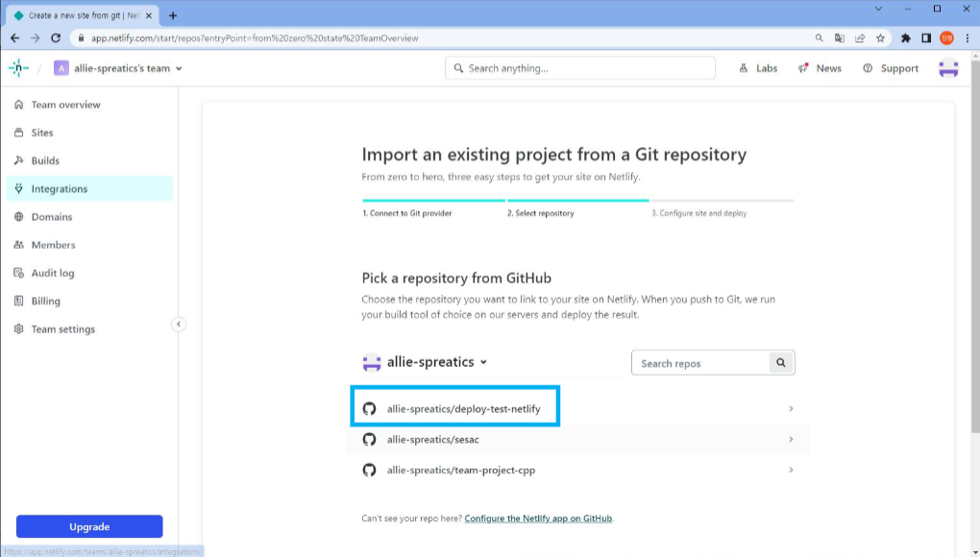The width and height of the screenshot is (980, 557).
Task: Open the browser Extensions puzzle icon
Action: coord(906,38)
